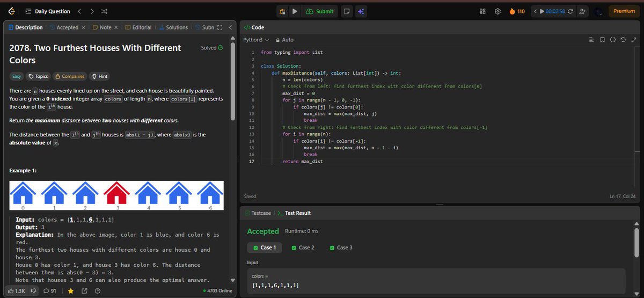Open the 91 comments
This screenshot has height=298, width=644.
click(x=49, y=290)
